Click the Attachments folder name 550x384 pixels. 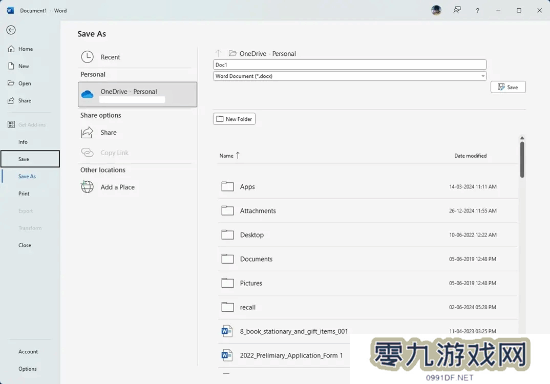coord(258,211)
